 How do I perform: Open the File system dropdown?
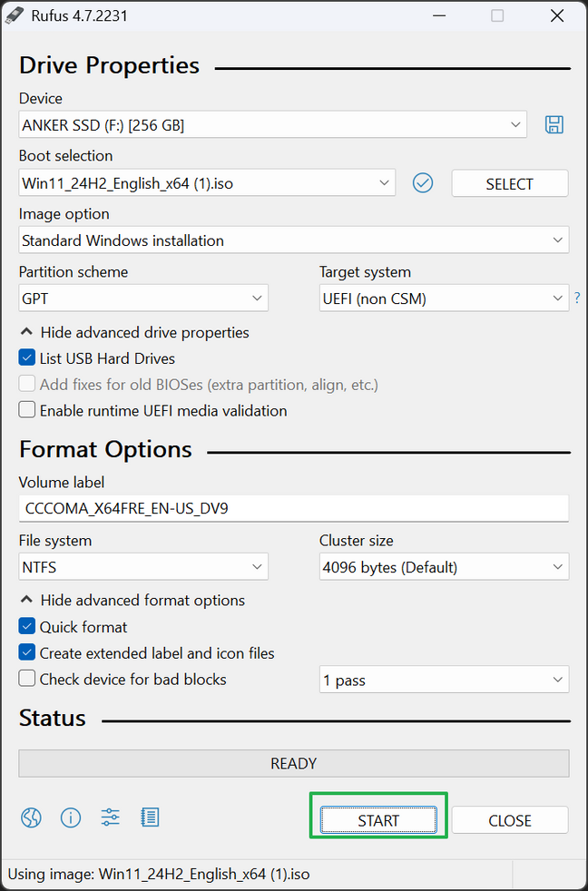(x=143, y=567)
